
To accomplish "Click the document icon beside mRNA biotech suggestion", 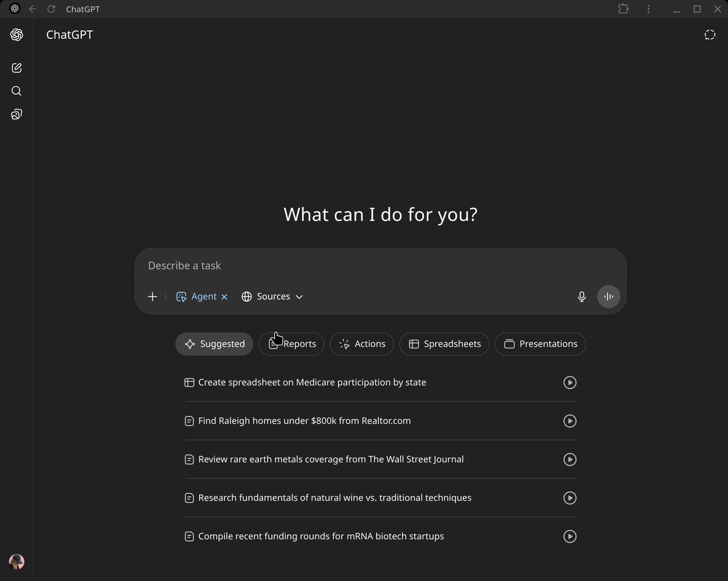I will click(189, 536).
